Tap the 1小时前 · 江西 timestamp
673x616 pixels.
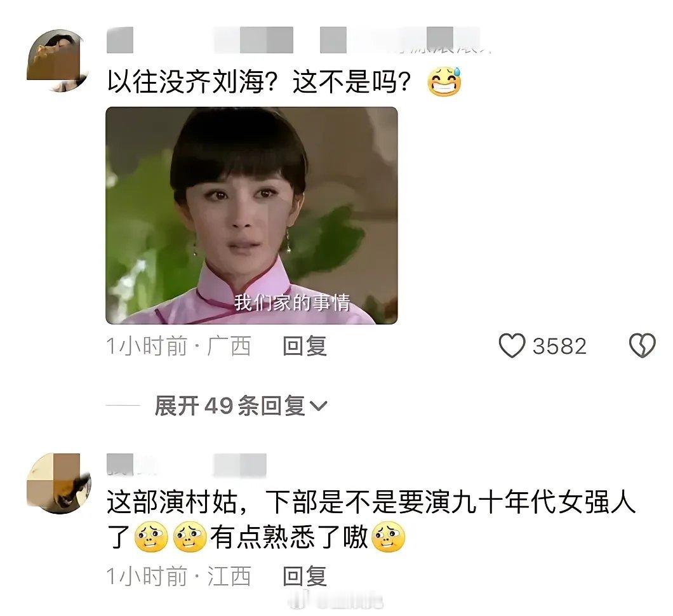tap(178, 575)
